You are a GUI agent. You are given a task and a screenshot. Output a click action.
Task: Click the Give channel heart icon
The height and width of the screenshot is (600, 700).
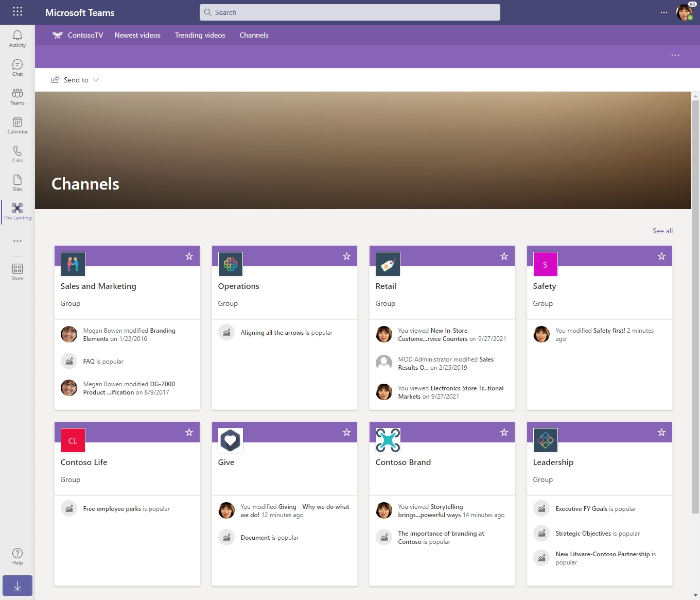click(x=231, y=441)
